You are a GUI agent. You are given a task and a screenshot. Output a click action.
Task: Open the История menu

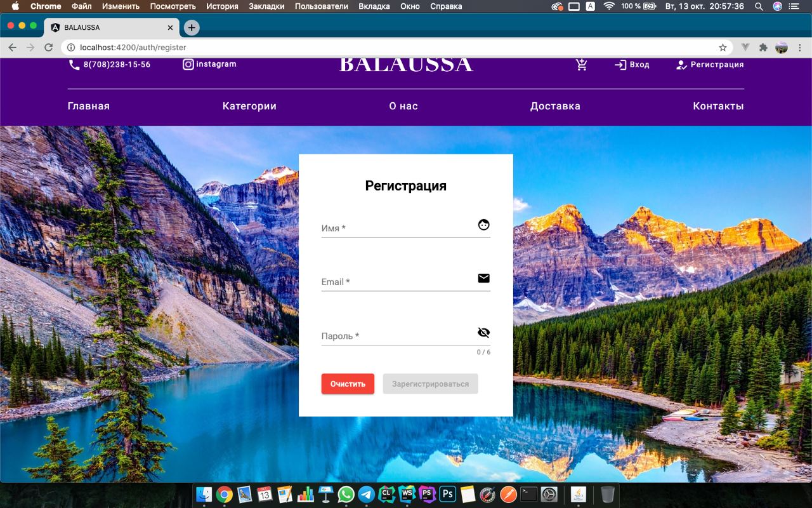click(x=222, y=6)
